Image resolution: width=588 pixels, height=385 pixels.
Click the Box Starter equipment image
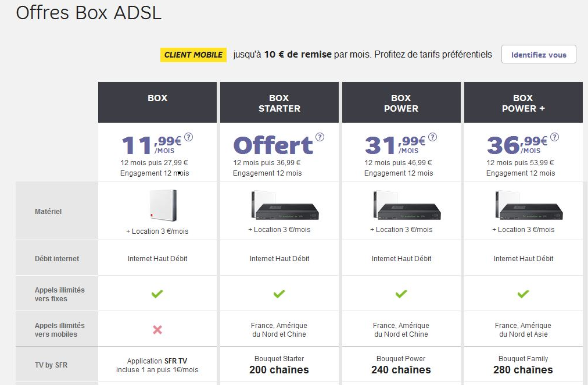[x=281, y=206]
